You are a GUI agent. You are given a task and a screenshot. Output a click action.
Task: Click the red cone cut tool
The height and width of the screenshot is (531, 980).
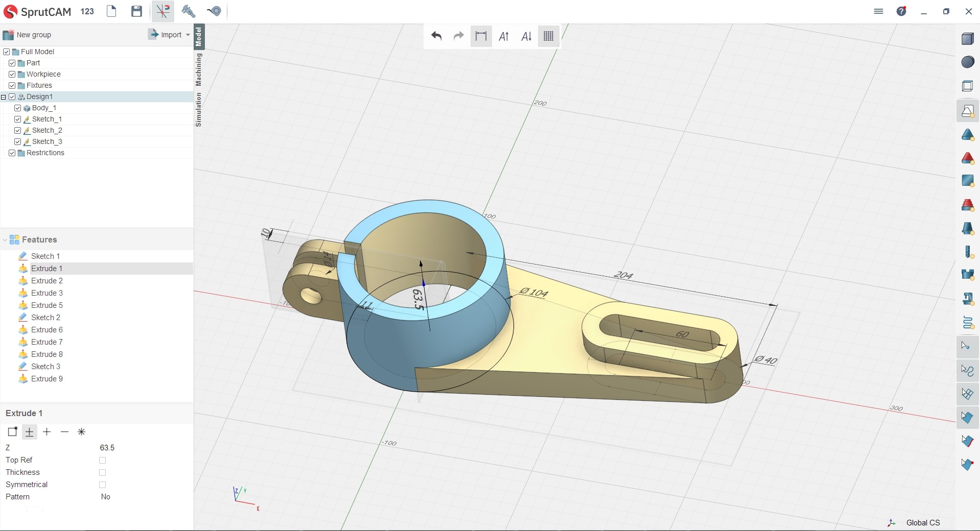(968, 158)
